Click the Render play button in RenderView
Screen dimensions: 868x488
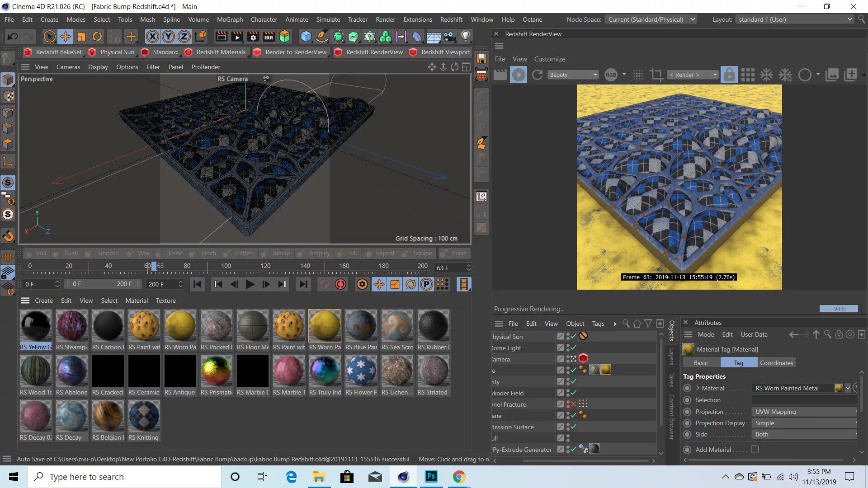[x=519, y=75]
